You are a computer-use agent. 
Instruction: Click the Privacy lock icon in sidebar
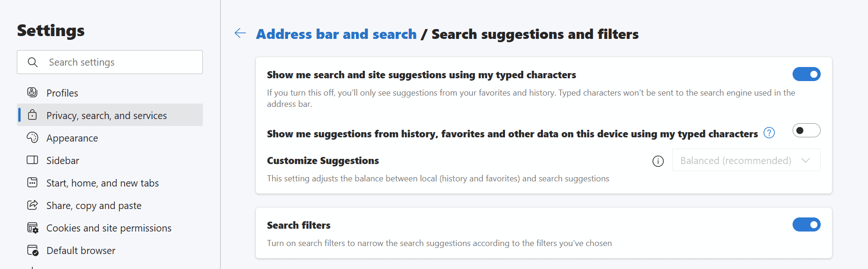coord(32,115)
